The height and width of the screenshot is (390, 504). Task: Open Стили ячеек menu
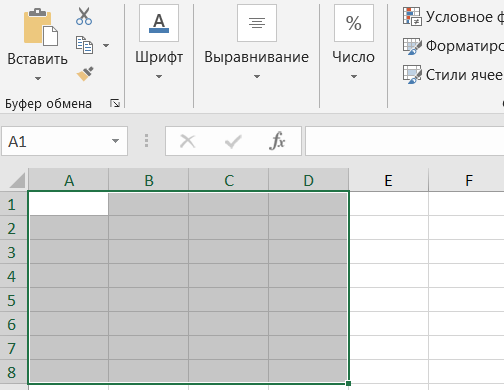453,75
